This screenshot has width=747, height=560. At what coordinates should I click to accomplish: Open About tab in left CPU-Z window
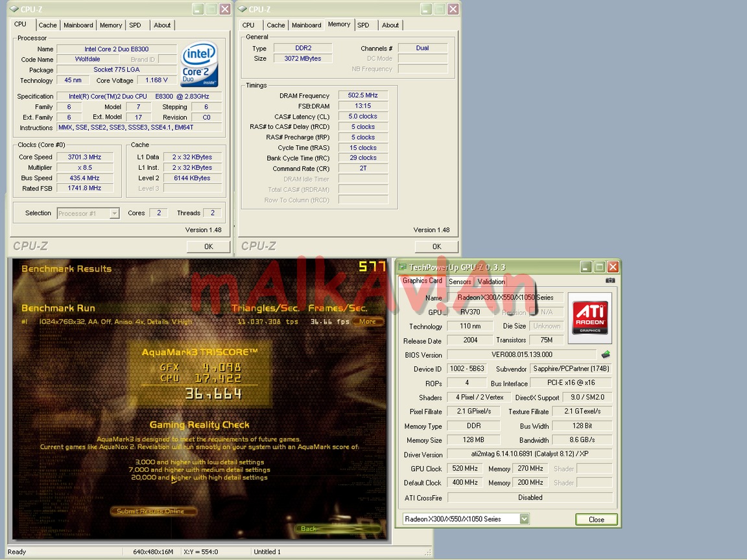click(x=162, y=25)
